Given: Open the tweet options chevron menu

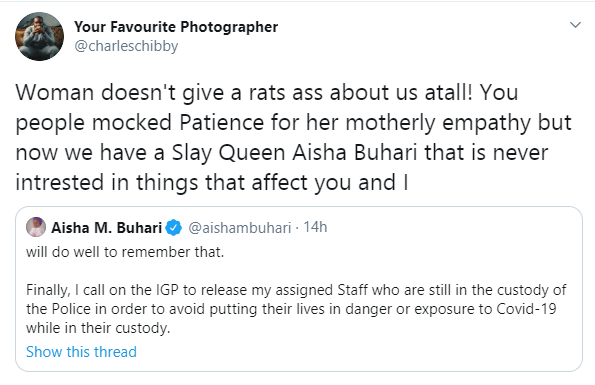Looking at the screenshot, I should tap(575, 25).
